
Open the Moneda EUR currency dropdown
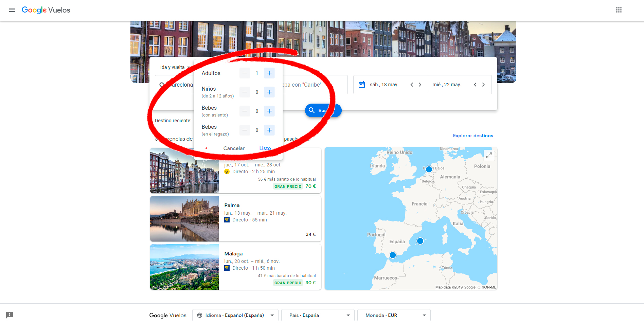[x=394, y=315]
